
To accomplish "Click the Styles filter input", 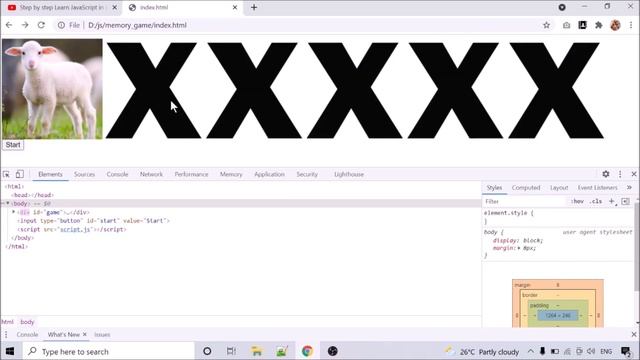I will point(525,202).
